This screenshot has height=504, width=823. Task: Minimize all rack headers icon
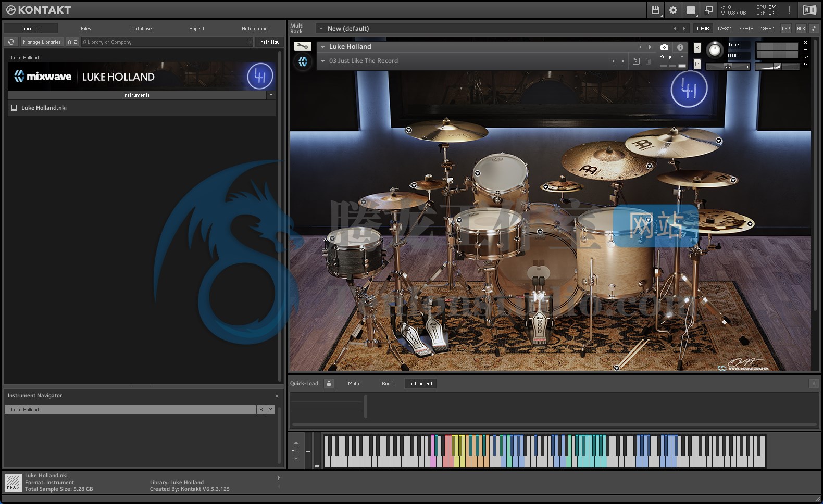pyautogui.click(x=814, y=29)
